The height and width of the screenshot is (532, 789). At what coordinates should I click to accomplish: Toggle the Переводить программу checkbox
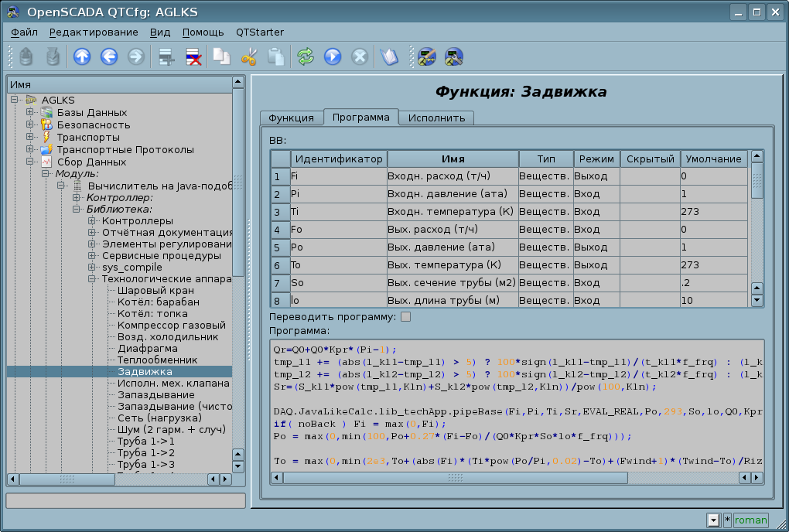click(405, 317)
